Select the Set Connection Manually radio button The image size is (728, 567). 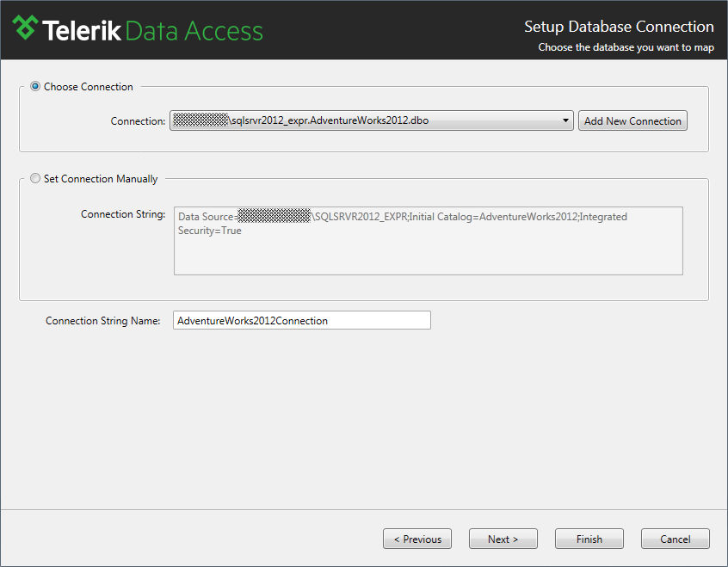(35, 178)
